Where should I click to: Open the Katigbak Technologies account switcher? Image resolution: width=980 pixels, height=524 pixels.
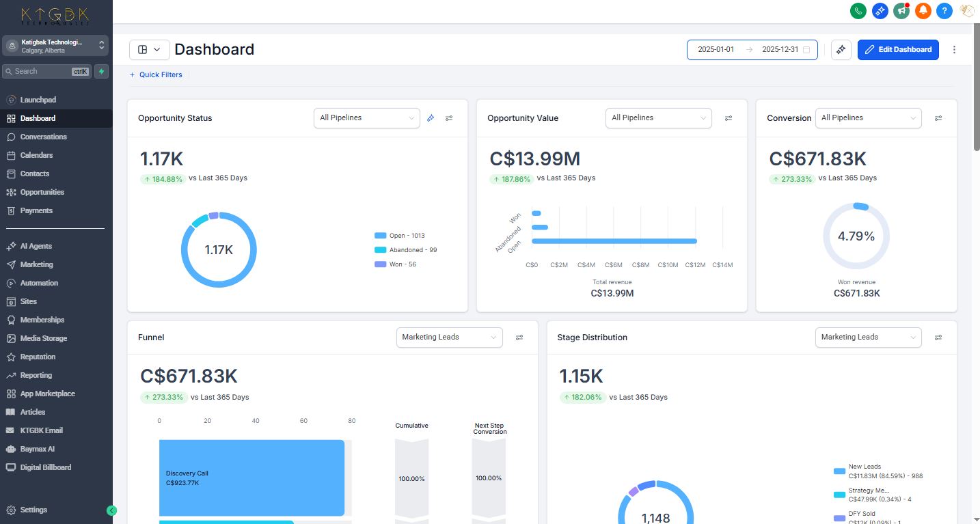(x=56, y=46)
